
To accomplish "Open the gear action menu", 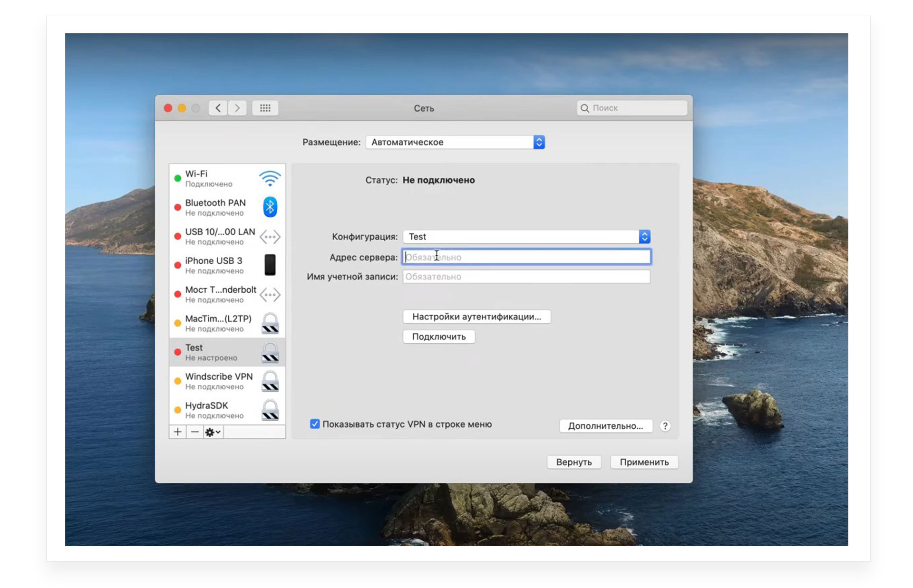I will (x=213, y=432).
